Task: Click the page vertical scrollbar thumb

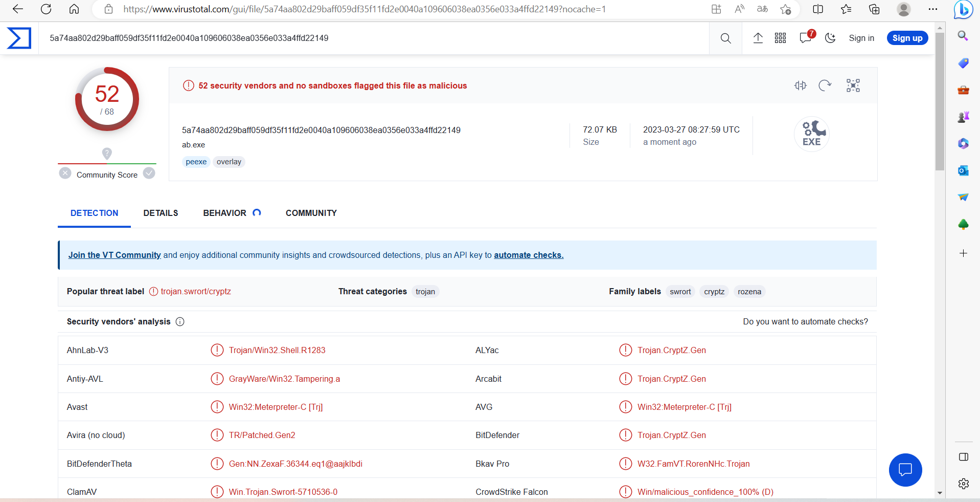Action: point(940,101)
